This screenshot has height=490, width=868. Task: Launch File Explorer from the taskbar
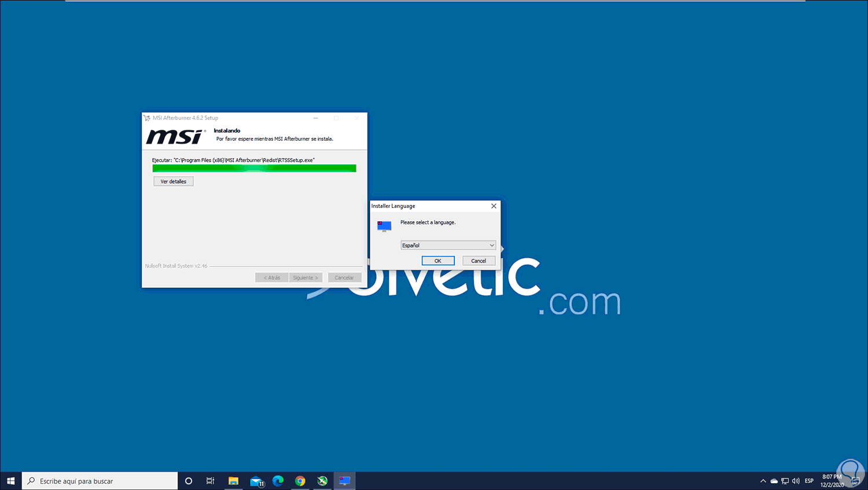pyautogui.click(x=233, y=481)
